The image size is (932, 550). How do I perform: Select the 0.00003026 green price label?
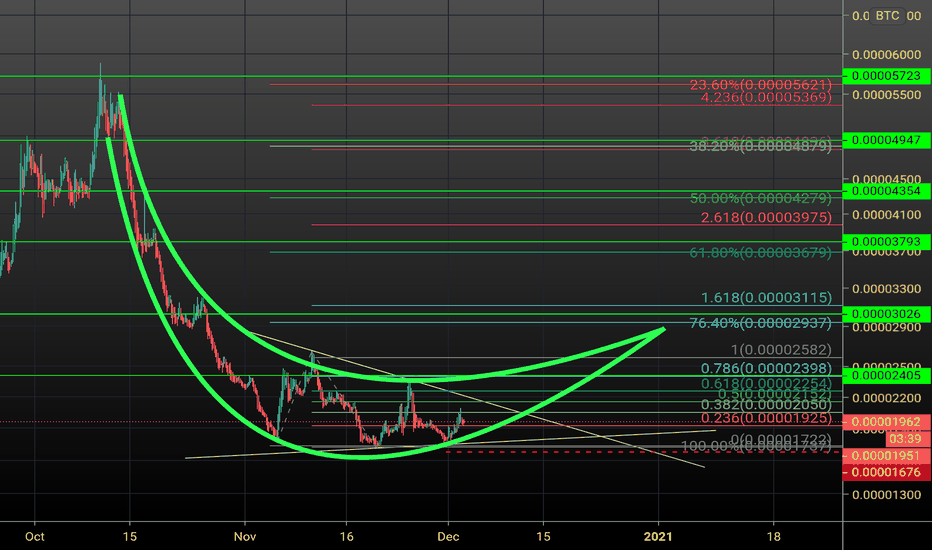click(886, 313)
